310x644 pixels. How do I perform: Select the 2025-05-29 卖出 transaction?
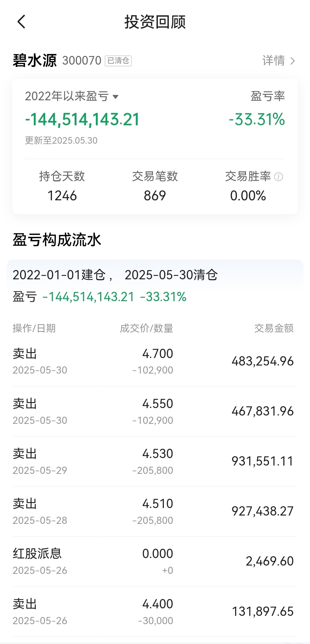[154, 461]
